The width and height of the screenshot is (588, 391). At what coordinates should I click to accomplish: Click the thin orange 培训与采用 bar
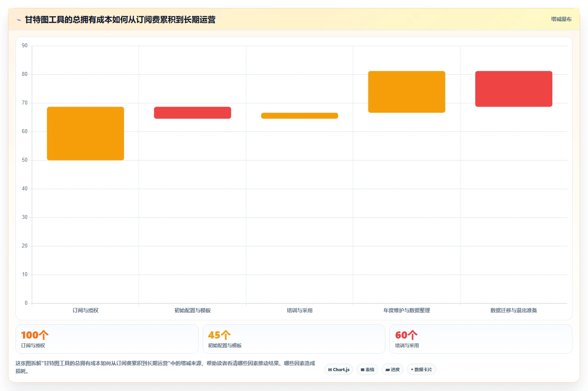pyautogui.click(x=300, y=116)
